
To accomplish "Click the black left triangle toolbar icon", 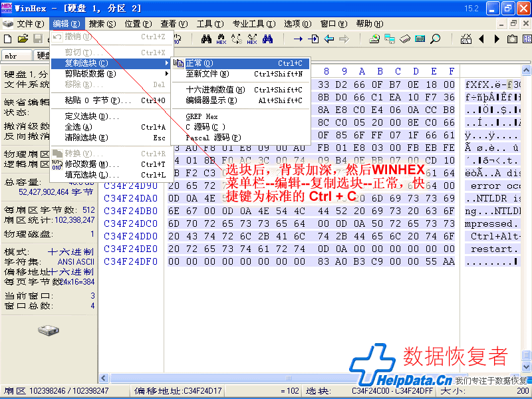I will (481, 39).
